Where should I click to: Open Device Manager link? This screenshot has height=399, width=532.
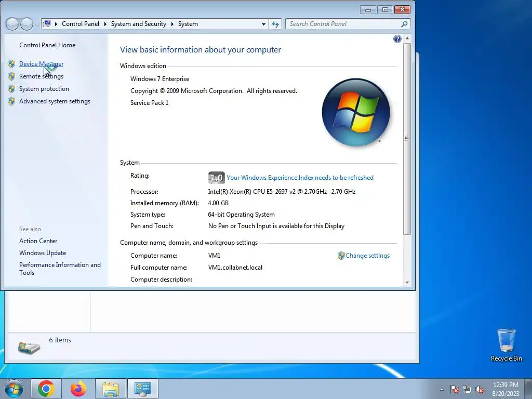41,64
